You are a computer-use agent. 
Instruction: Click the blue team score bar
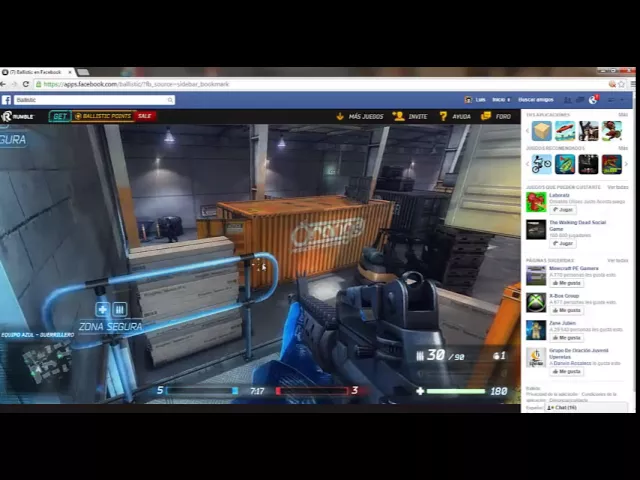click(x=202, y=391)
